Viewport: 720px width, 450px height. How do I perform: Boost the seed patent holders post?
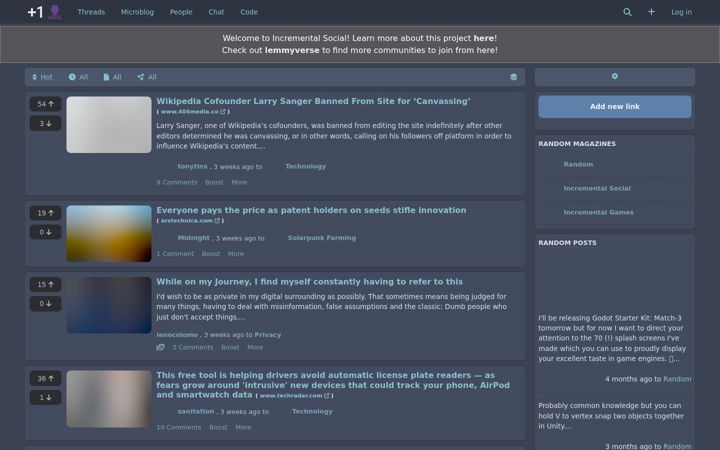(x=211, y=253)
